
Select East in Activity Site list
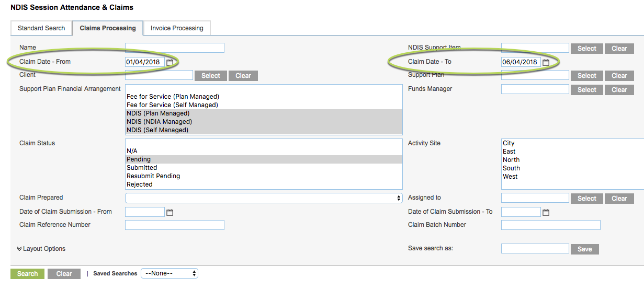point(573,152)
